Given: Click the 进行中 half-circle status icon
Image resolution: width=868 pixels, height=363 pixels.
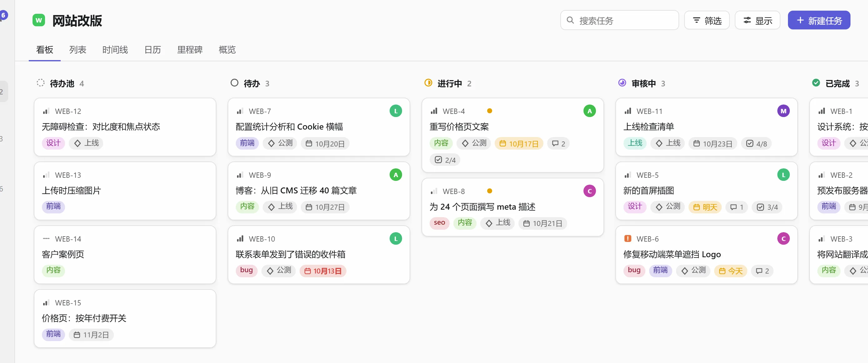Looking at the screenshot, I should point(428,83).
